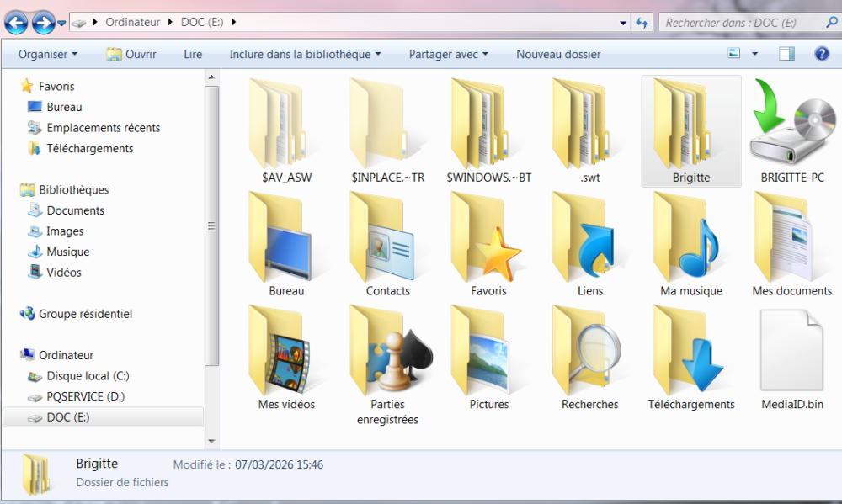Screen dimensions: 842x504
Task: Select the 'Parties enregistrées' folder
Action: coord(387,365)
